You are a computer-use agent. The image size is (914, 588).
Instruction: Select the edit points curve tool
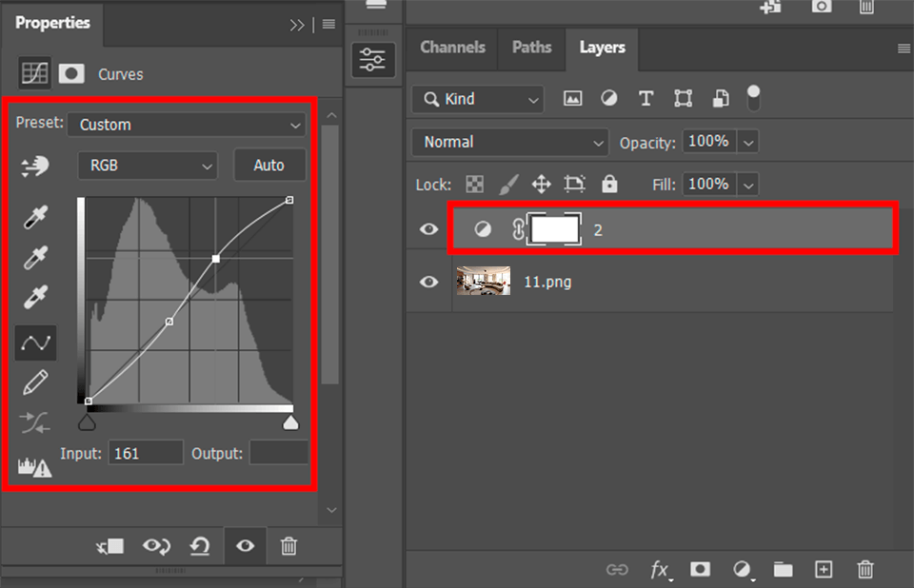(35, 343)
